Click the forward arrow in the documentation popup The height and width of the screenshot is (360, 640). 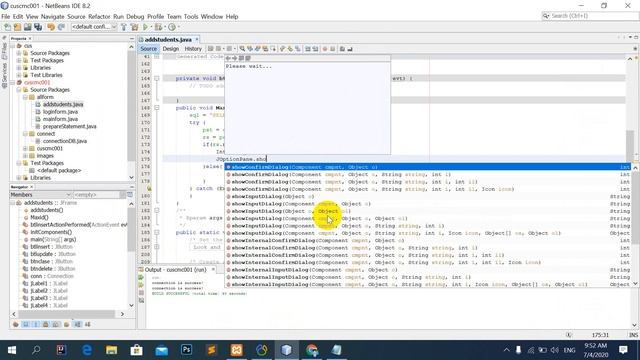pos(234,58)
